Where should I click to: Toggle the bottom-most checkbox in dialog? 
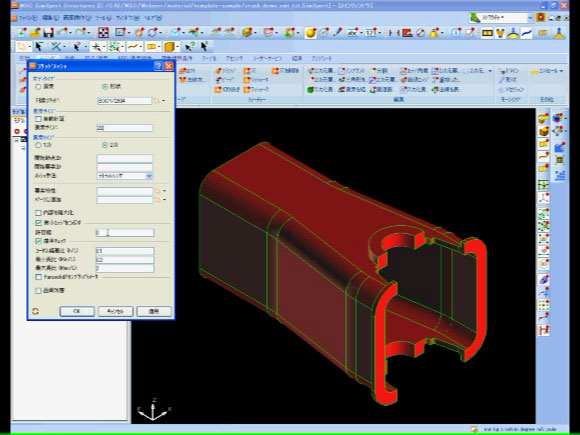pyautogui.click(x=38, y=291)
